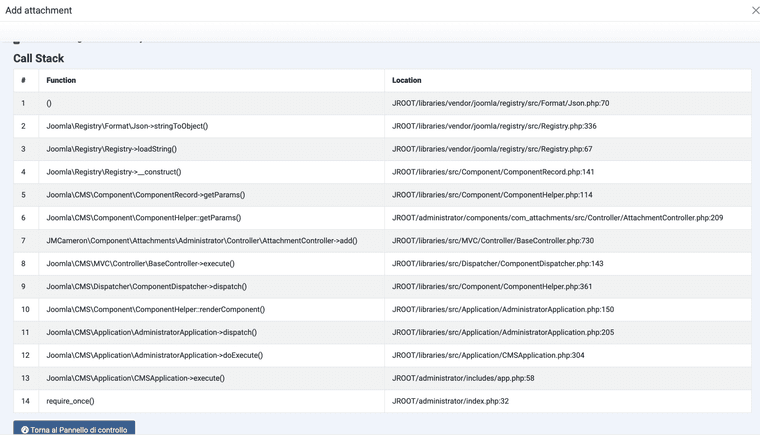The width and height of the screenshot is (760, 435).
Task: Select CMSApplication->execute() function cell
Action: point(212,378)
